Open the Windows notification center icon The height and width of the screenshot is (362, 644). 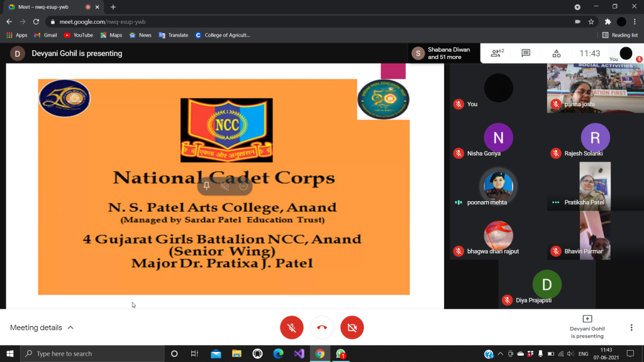(x=630, y=354)
